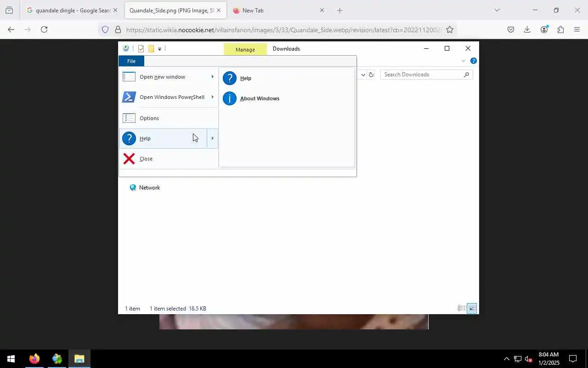The image size is (588, 368).
Task: Click the blue question mark Help icon in submenu
Action: 230,78
